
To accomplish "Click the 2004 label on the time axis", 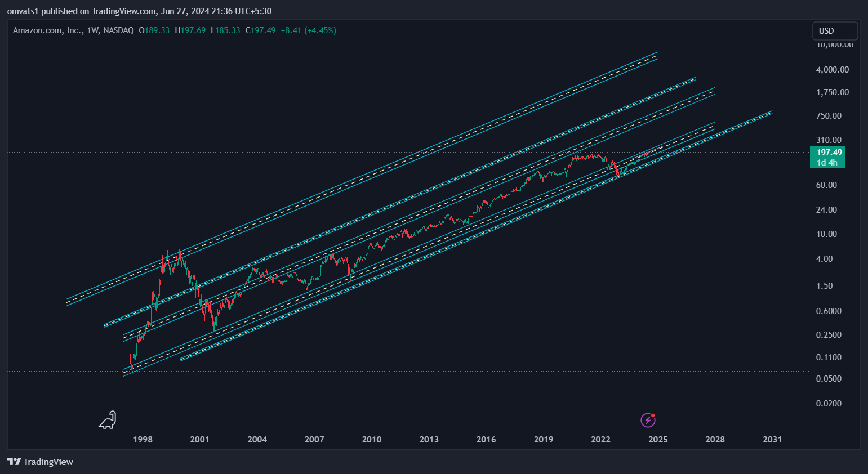I will (x=257, y=440).
